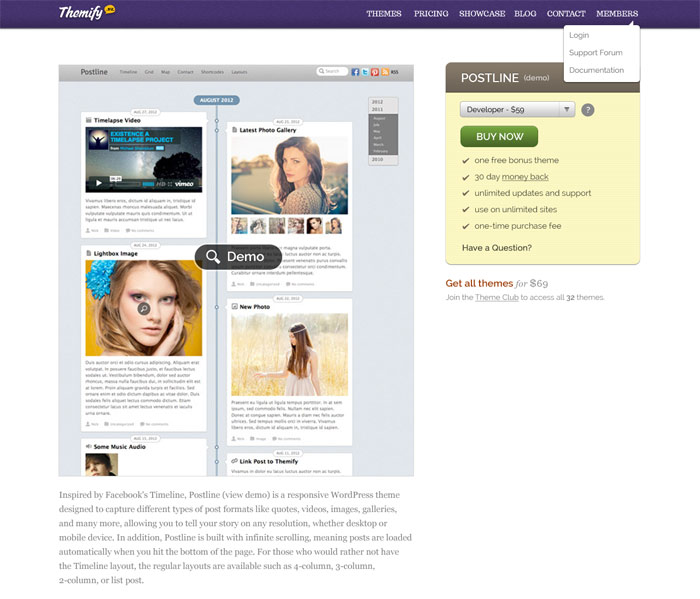Click the Have a Question? link
This screenshot has width=700, height=599.
(497, 248)
